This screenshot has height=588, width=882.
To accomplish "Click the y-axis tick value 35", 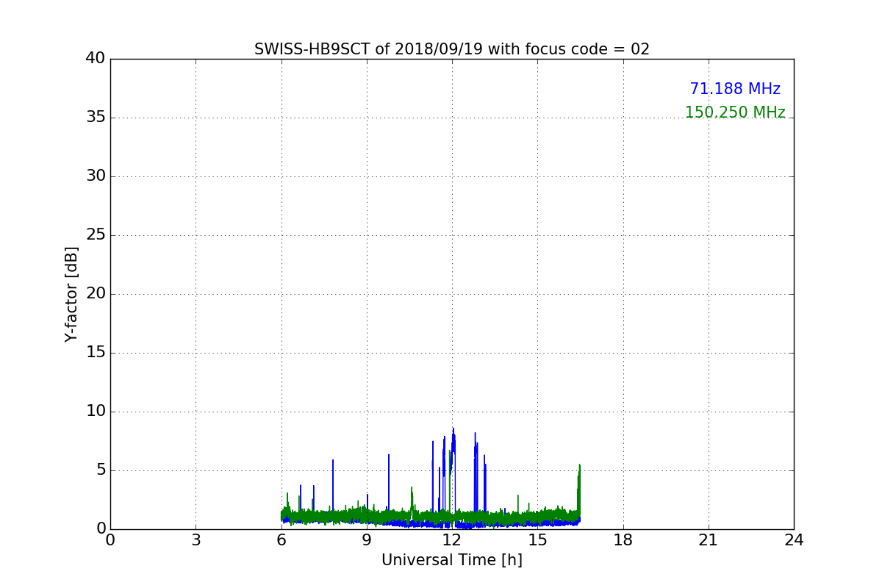I will point(96,118).
